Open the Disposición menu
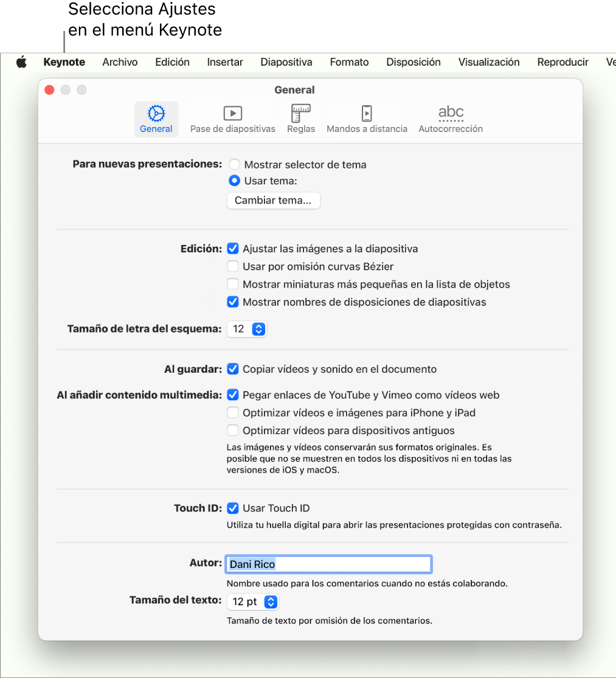Viewport: 616px width, 678px height. point(414,62)
